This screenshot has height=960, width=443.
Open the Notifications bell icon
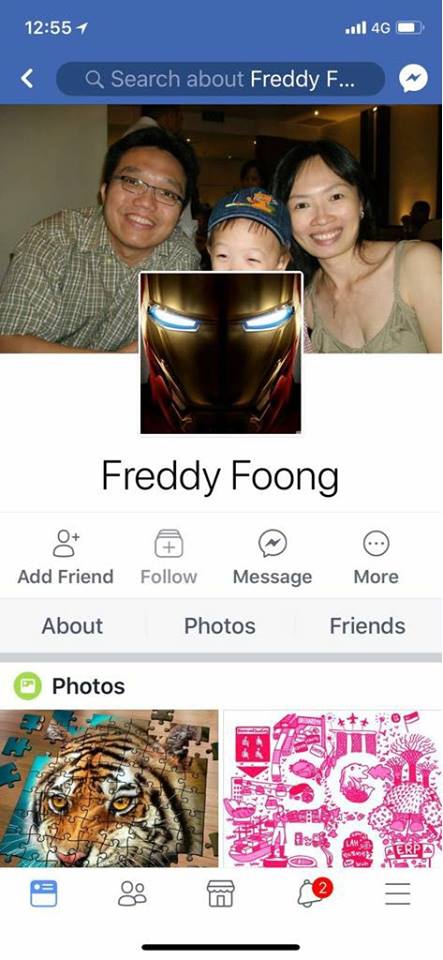pos(310,893)
